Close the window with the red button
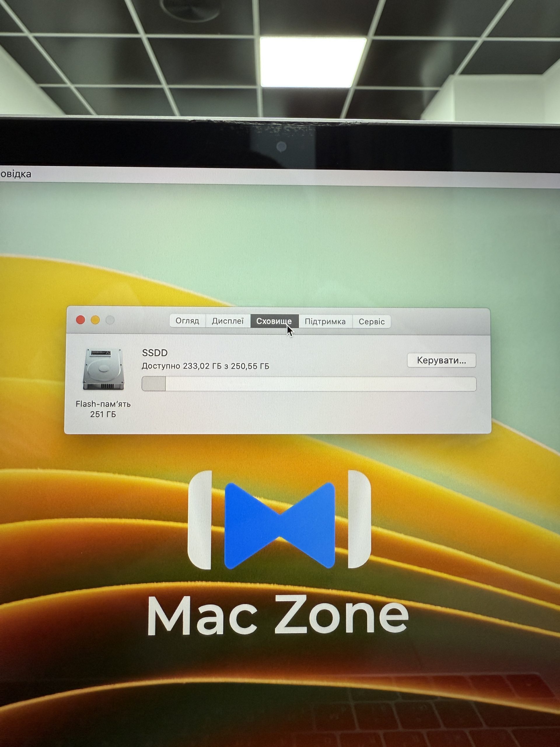 point(80,320)
